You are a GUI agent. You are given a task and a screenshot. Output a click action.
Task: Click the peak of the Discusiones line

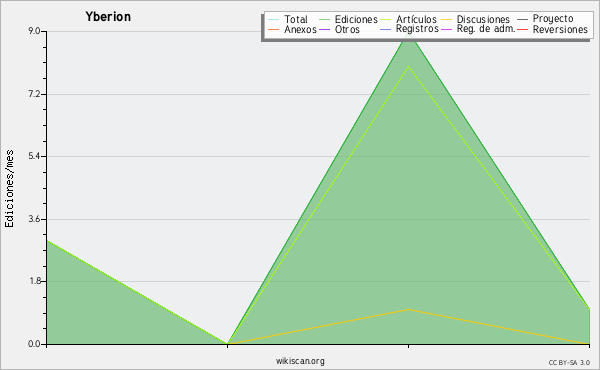tap(409, 309)
